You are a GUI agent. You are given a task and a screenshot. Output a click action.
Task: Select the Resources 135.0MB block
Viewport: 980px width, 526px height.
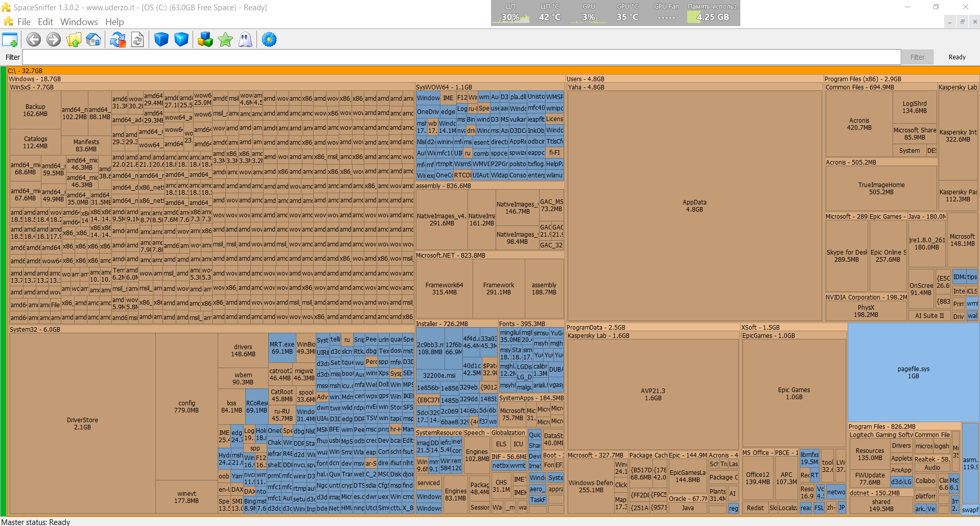click(870, 454)
